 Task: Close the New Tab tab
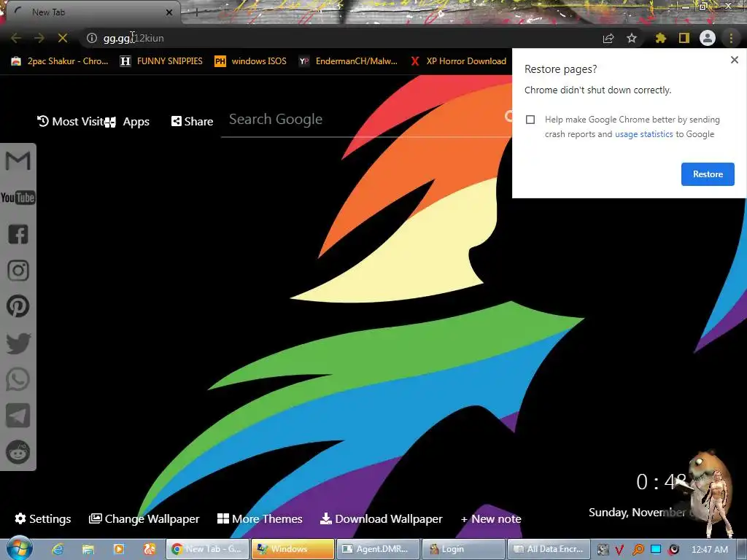169,12
